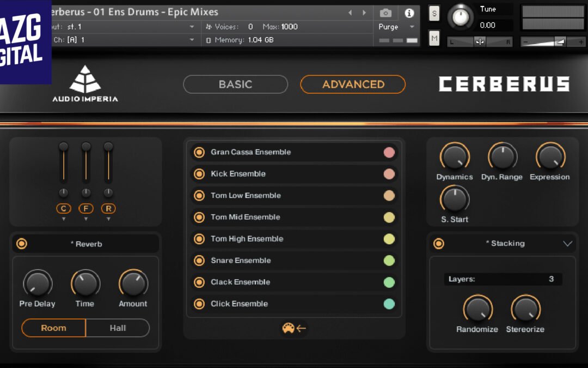
Task: Click the Expression knob
Action: tap(550, 157)
